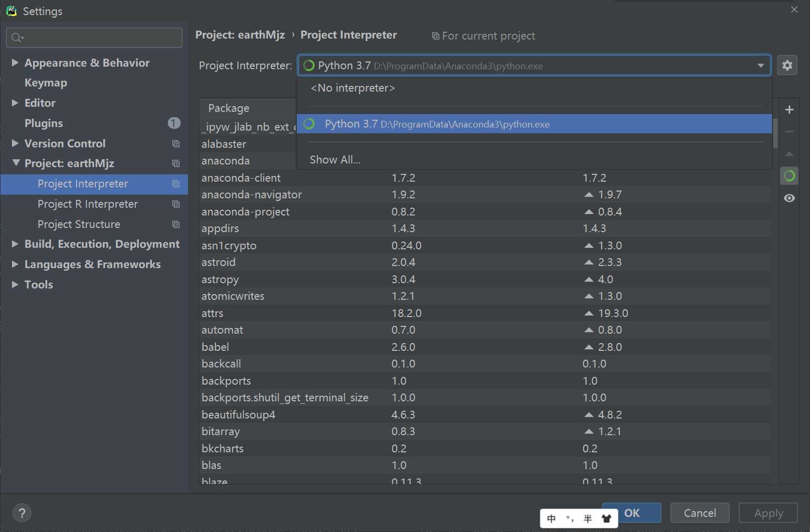The image size is (810, 532).
Task: Click the IME skin shirt icon
Action: click(606, 518)
